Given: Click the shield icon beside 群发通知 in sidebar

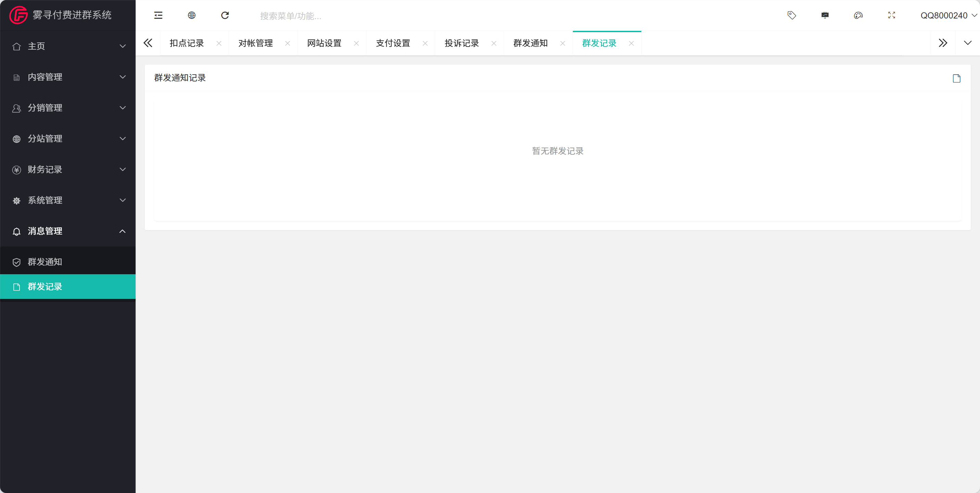Looking at the screenshot, I should coord(16,263).
